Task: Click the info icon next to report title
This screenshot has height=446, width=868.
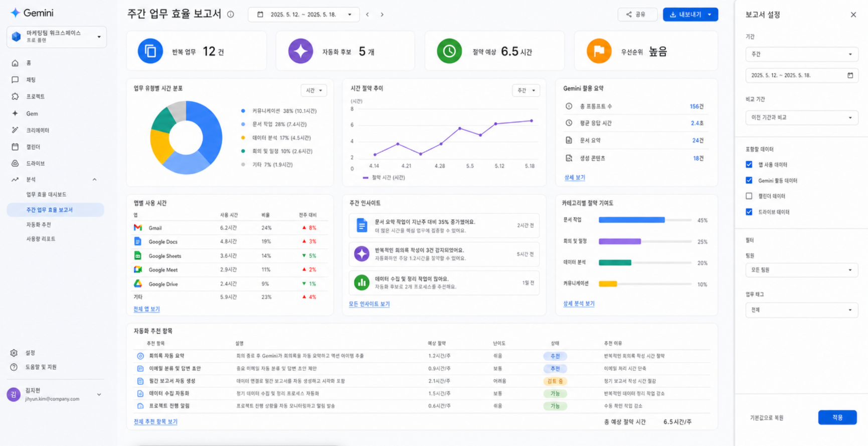Action: (231, 15)
